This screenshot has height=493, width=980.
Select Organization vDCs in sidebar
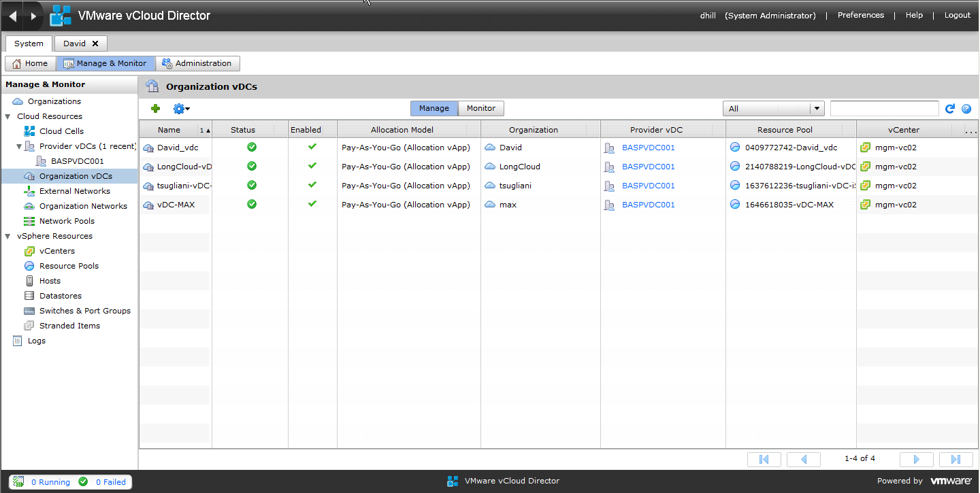tap(76, 176)
